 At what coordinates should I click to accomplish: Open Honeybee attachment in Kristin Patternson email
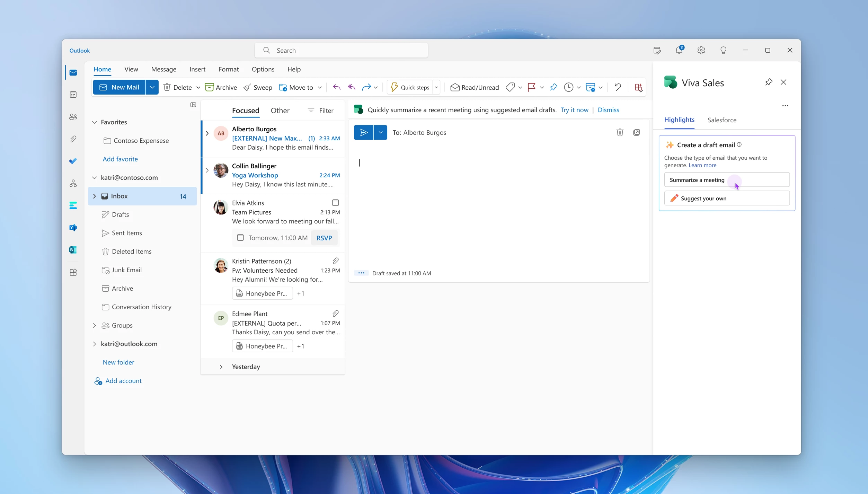tap(262, 293)
